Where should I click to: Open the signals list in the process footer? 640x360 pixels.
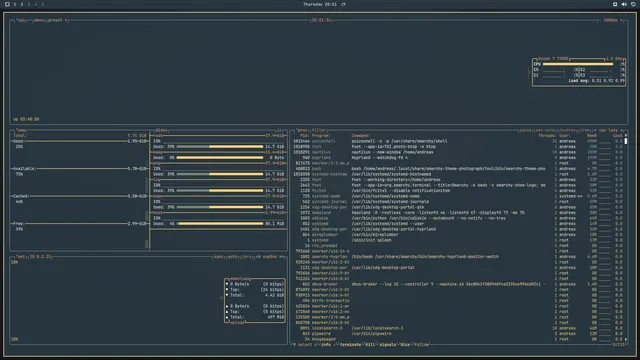click(387, 344)
